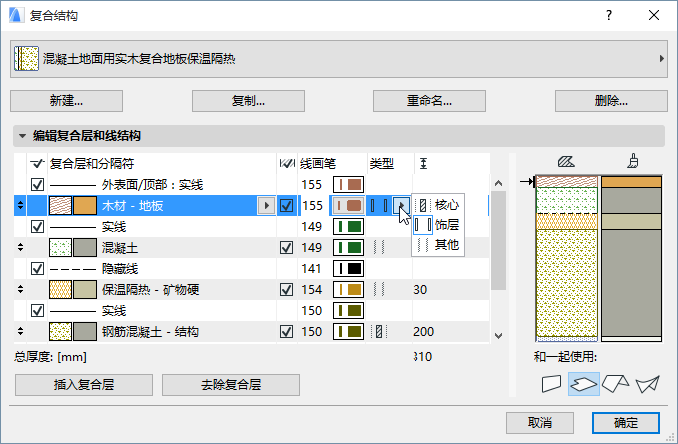Click pen color swatch of 木材 - 地板 row

click(348, 205)
